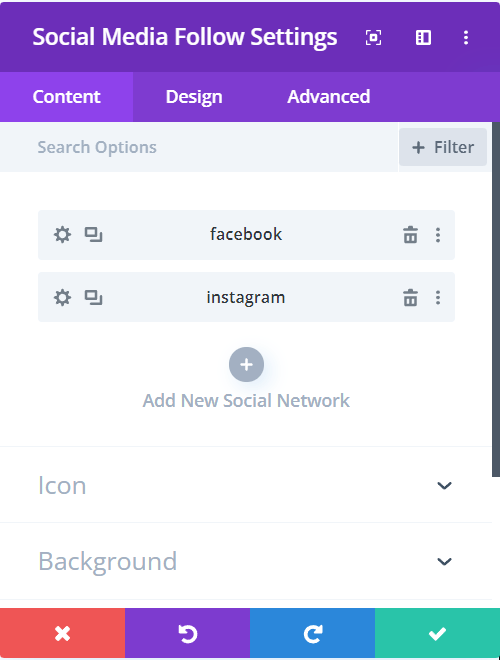Open facebook item settings gear
Viewport: 500px width, 660px height.
tap(62, 235)
